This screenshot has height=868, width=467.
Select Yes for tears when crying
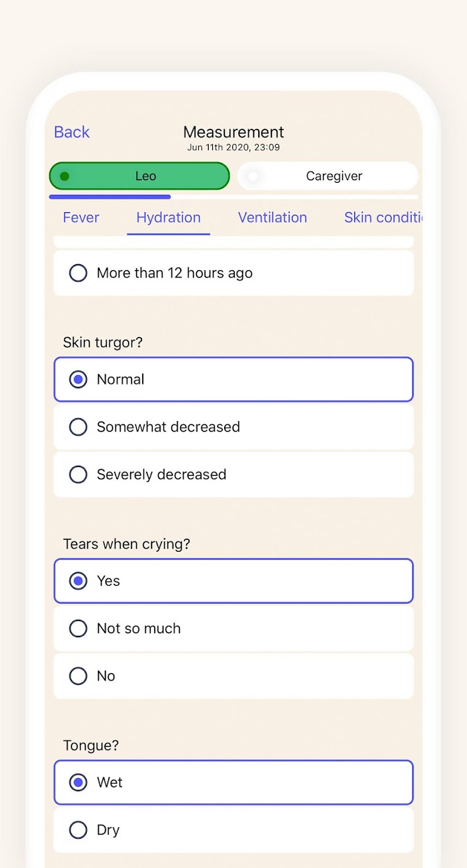click(78, 581)
